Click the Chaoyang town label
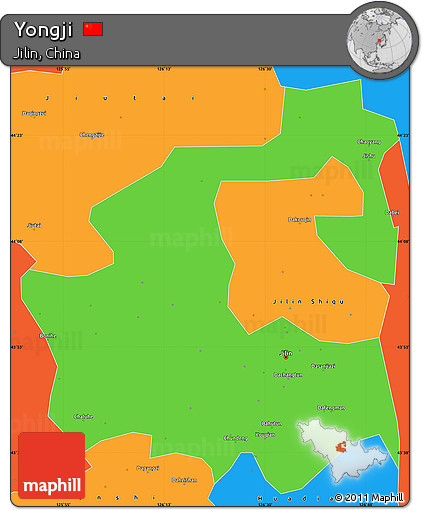 tap(369, 142)
